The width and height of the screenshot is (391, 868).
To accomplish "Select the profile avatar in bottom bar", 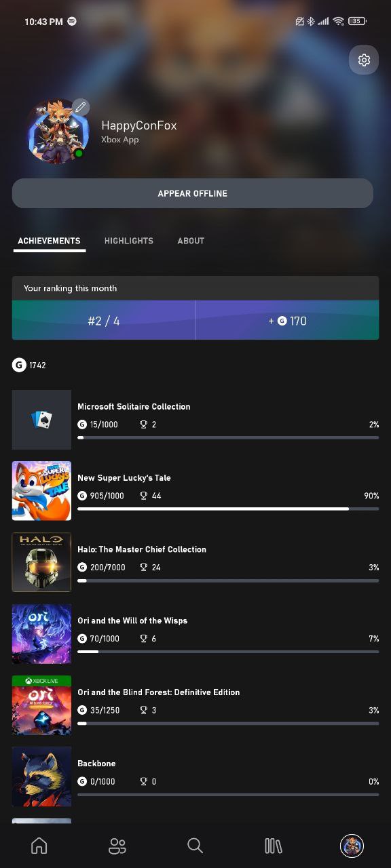I will (352, 846).
